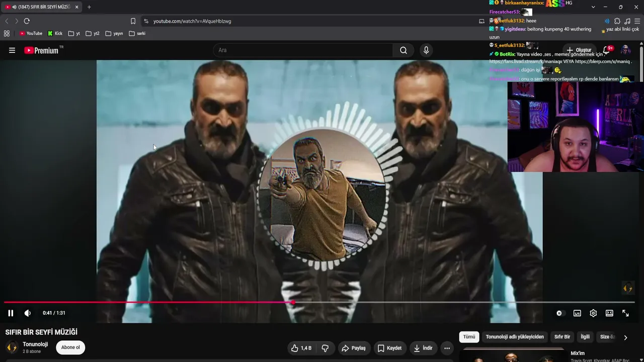The image size is (644, 362).
Task: Open the Kick bookmark
Action: (x=55, y=34)
